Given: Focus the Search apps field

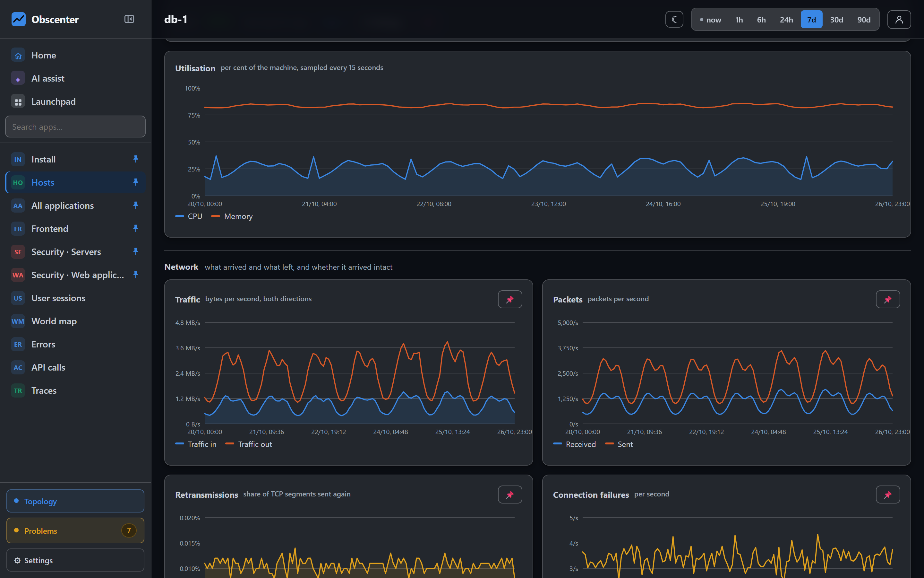Looking at the screenshot, I should pos(75,127).
